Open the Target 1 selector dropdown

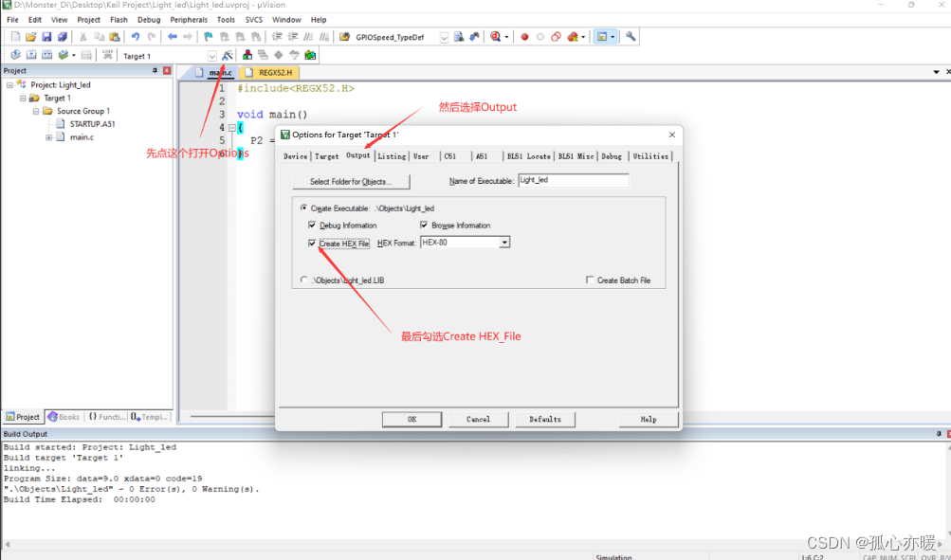click(x=211, y=56)
